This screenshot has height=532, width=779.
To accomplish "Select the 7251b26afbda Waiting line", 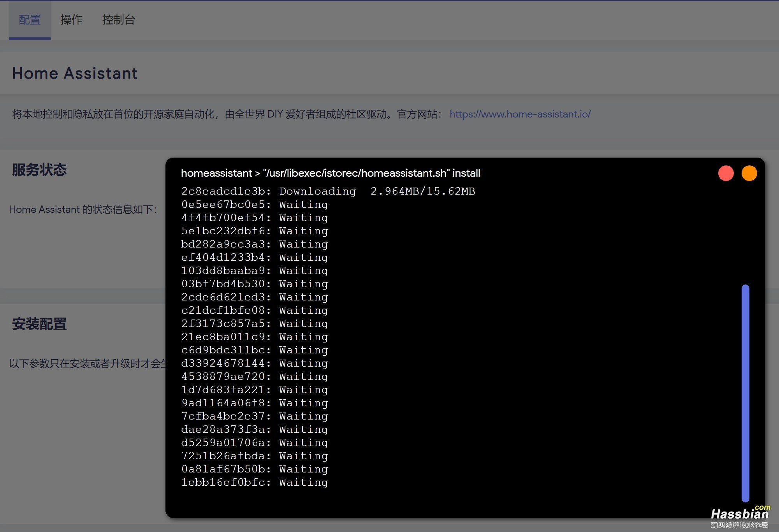I will pos(255,456).
